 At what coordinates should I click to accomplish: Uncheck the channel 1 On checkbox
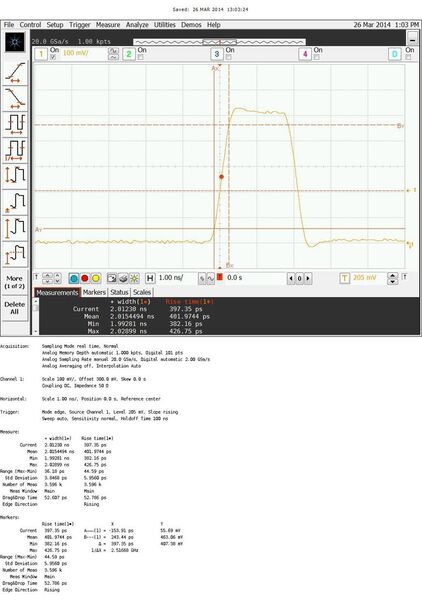pyautogui.click(x=53, y=57)
